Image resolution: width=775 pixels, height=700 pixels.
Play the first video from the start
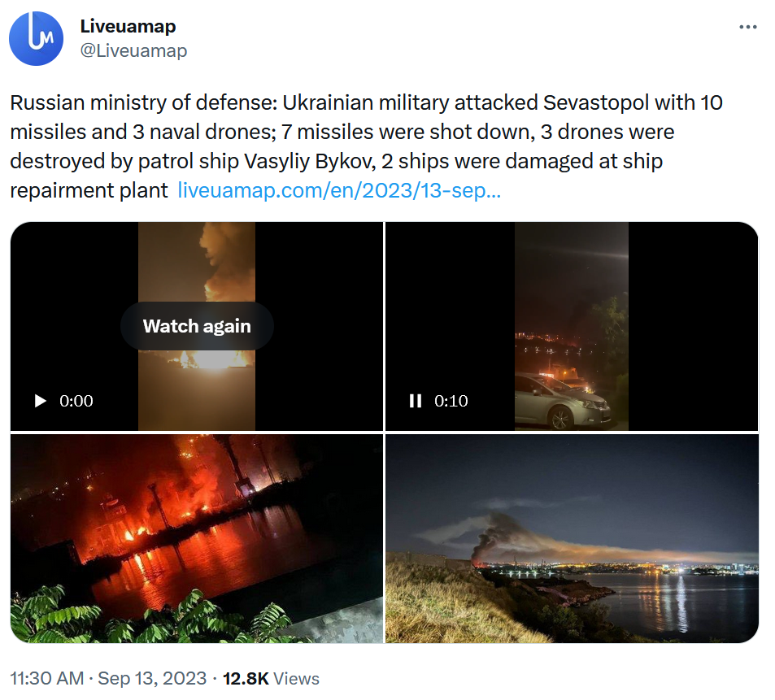click(x=40, y=401)
